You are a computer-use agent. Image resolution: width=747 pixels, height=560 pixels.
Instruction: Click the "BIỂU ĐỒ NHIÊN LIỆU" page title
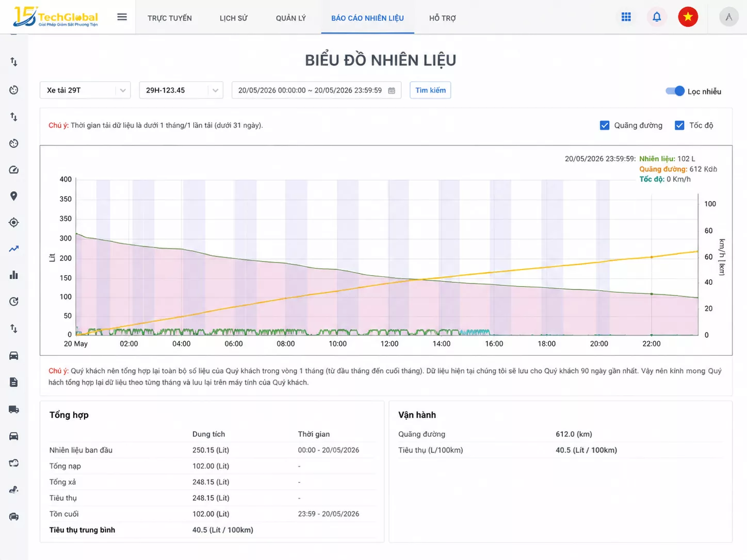[x=380, y=60]
